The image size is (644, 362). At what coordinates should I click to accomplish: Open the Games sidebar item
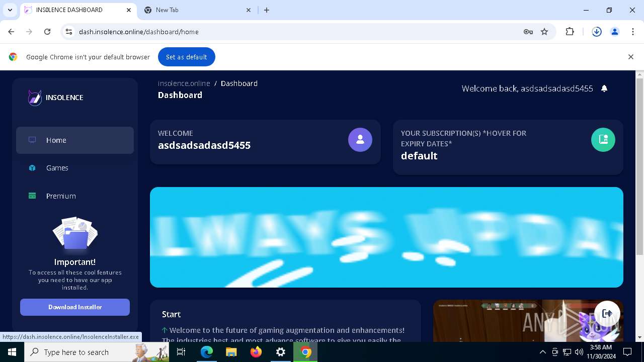tap(75, 168)
